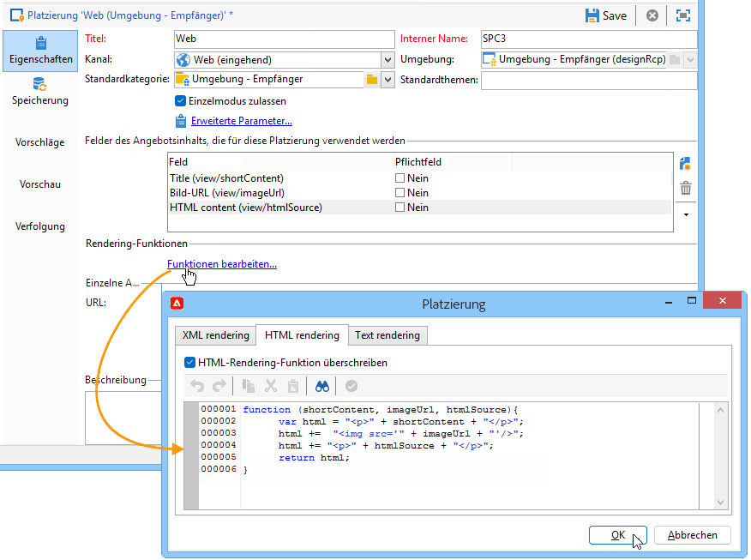
Task: Click the OK button in Platzierung dialog
Action: tap(618, 535)
